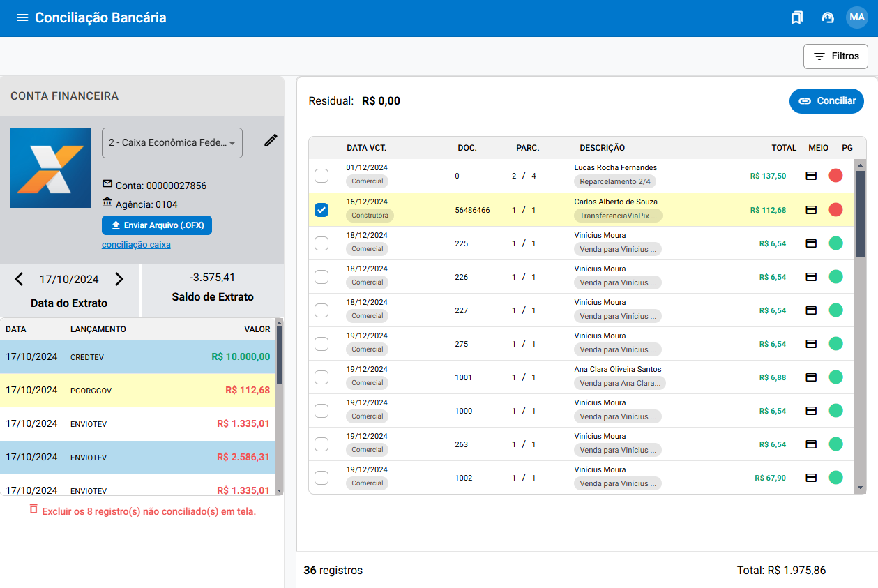Click Enviar Arquivo (.OFX) upload button
The height and width of the screenshot is (588, 878).
point(157,225)
